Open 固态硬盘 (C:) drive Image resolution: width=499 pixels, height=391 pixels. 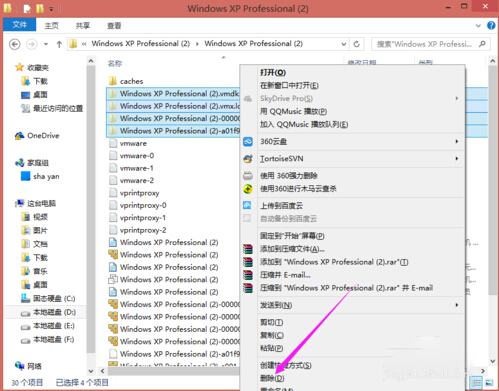(x=54, y=298)
